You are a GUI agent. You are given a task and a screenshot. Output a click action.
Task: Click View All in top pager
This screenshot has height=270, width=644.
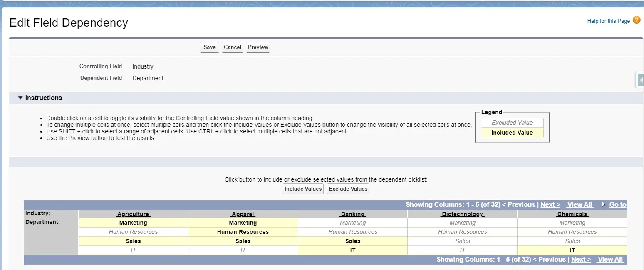coord(580,205)
